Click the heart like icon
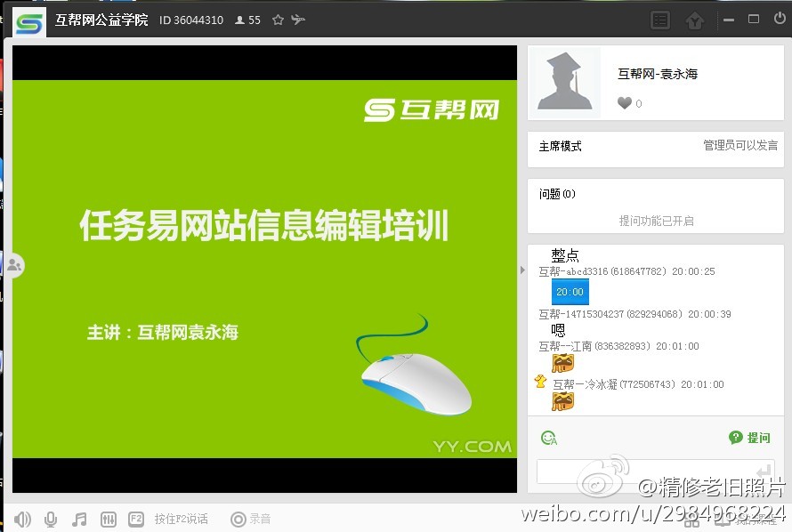Image resolution: width=792 pixels, height=532 pixels. 625,103
